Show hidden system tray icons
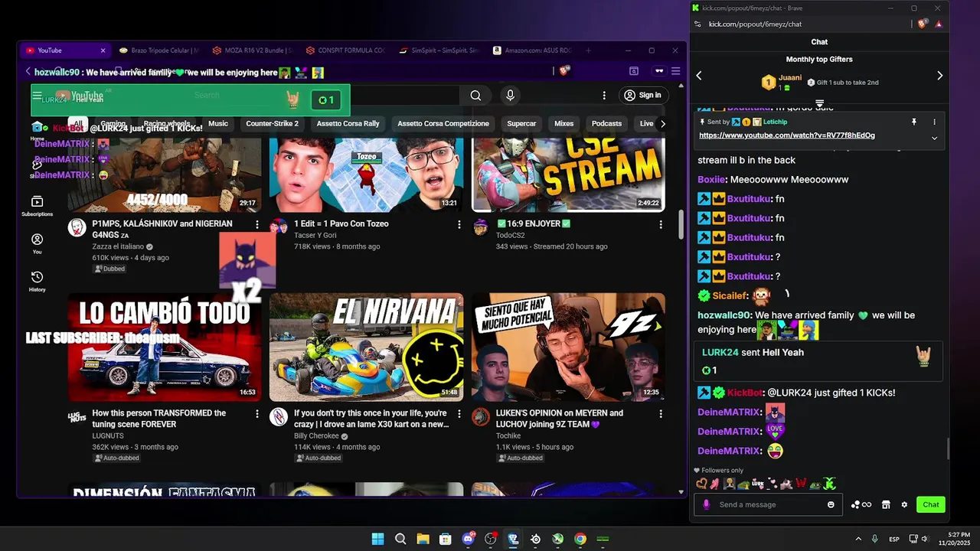 coord(857,539)
